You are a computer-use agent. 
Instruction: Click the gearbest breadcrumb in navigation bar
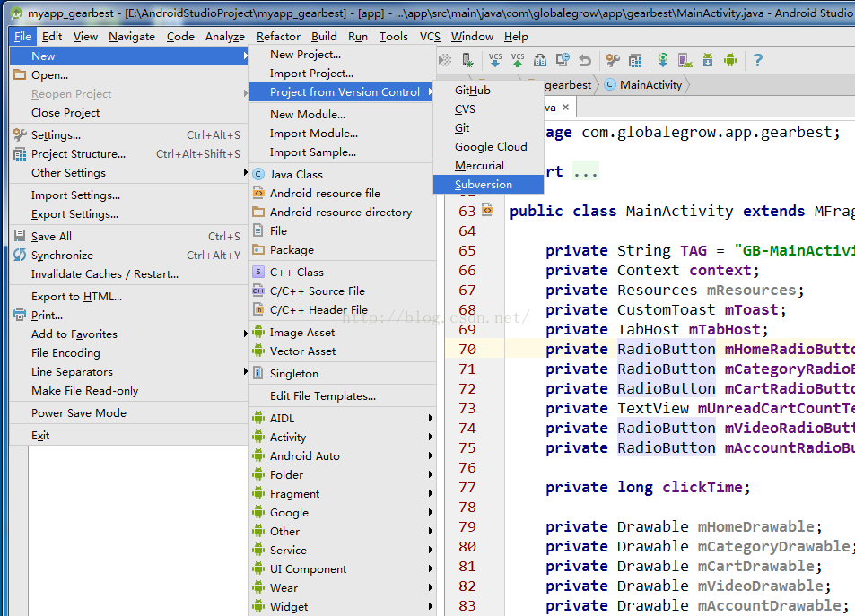(568, 84)
